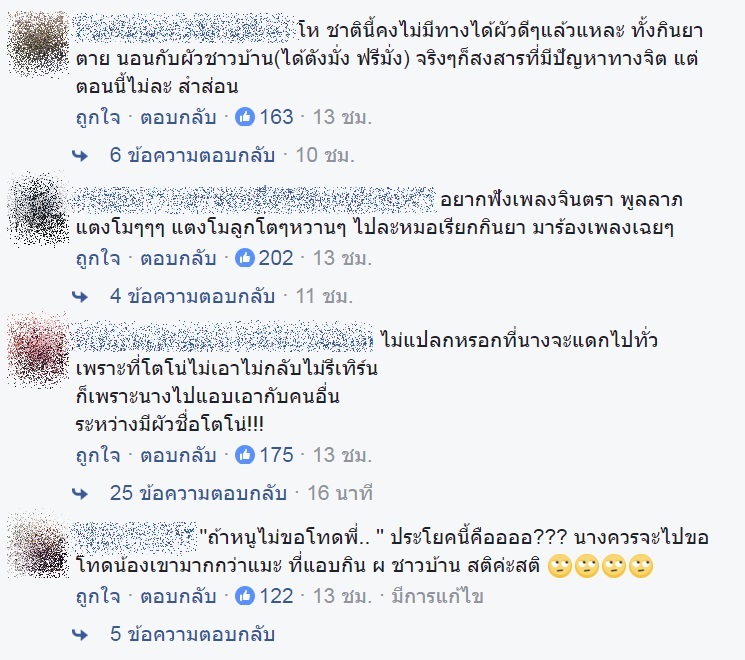The width and height of the screenshot is (745, 660).
Task: Click the 13 ชม. timestamp beside 202 likes
Action: click(x=342, y=258)
